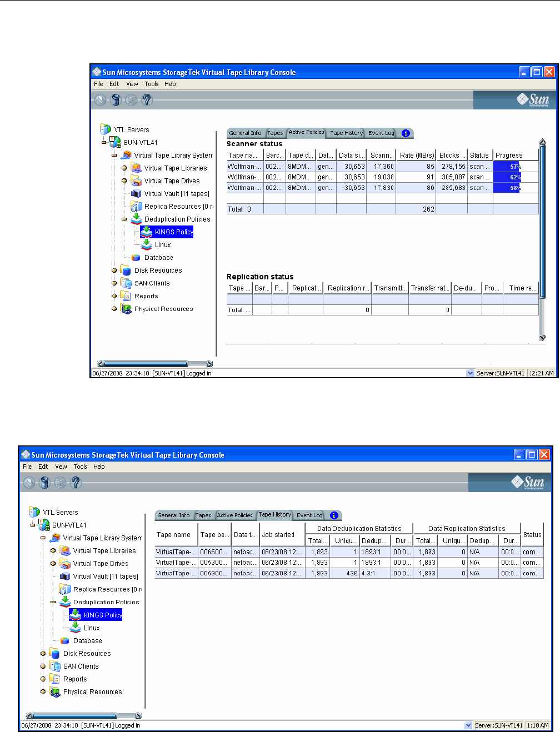560x732 pixels.
Task: Open the Tools menu in top window
Action: tap(152, 84)
